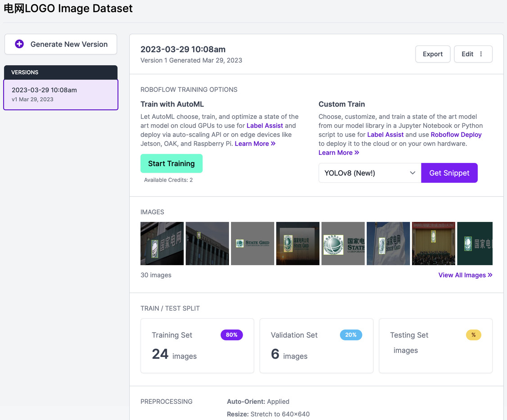Click Label Assist link under Train with AutoML

pos(265,126)
